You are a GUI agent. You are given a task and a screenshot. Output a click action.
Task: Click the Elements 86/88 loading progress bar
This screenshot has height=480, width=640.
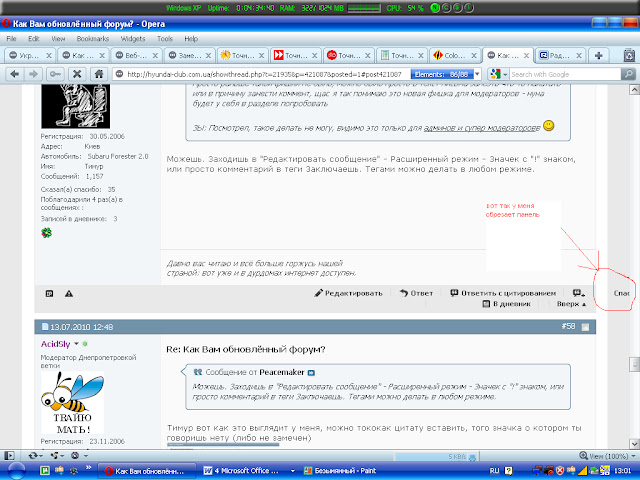pyautogui.click(x=442, y=74)
